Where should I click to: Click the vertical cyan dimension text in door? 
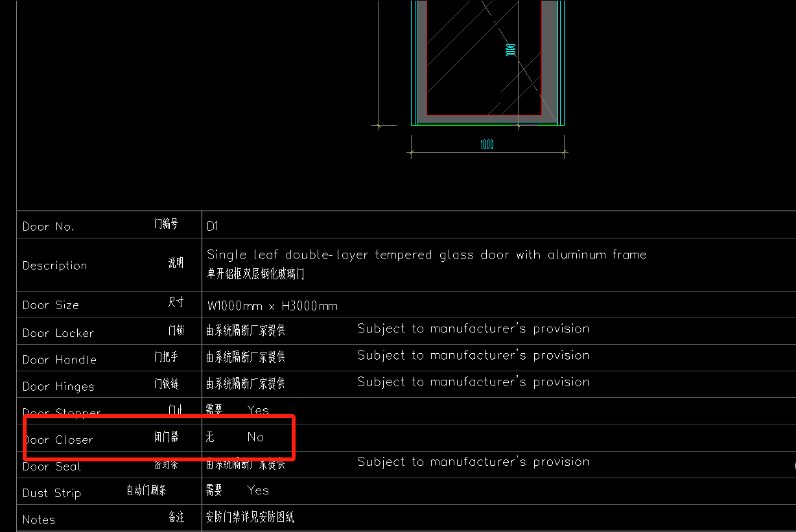click(511, 50)
